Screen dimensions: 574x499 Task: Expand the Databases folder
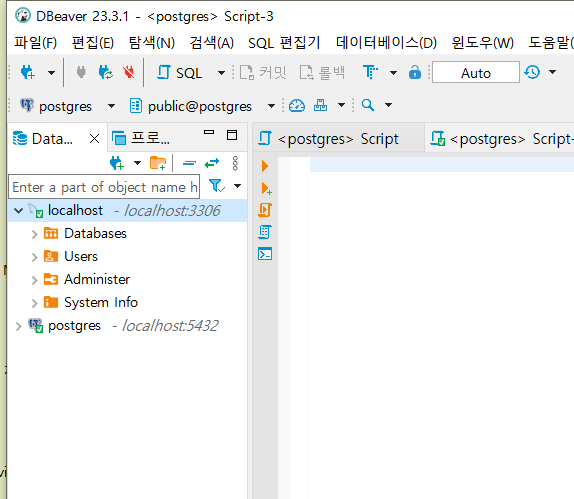click(34, 234)
